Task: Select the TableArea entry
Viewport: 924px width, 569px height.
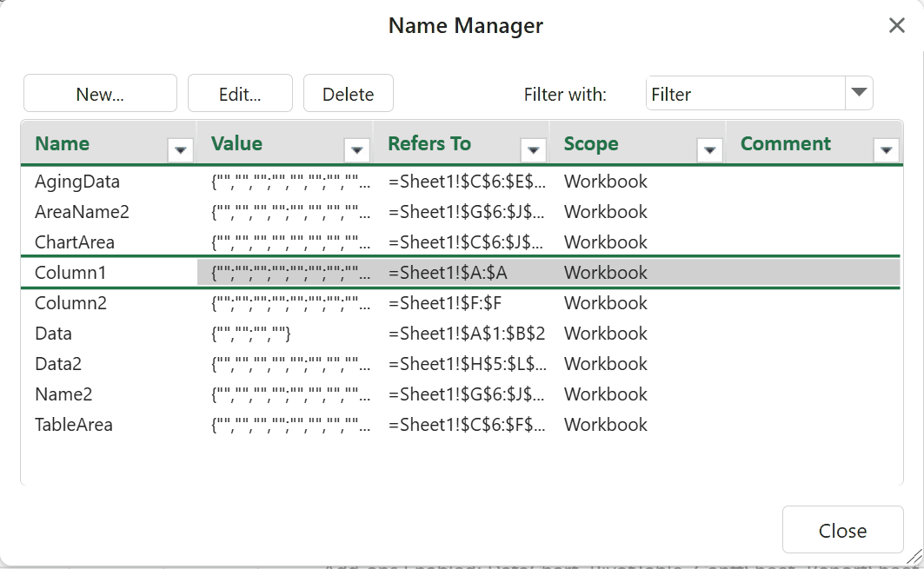Action: (74, 425)
